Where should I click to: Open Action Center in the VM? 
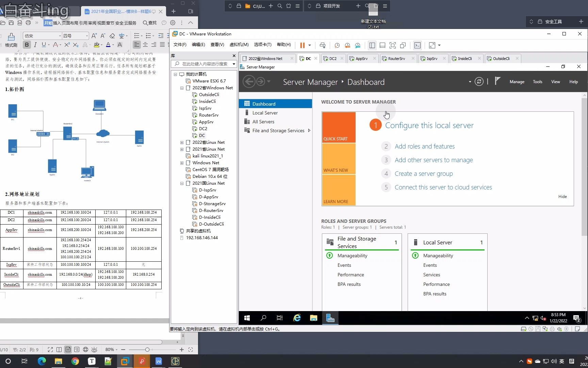(577, 319)
